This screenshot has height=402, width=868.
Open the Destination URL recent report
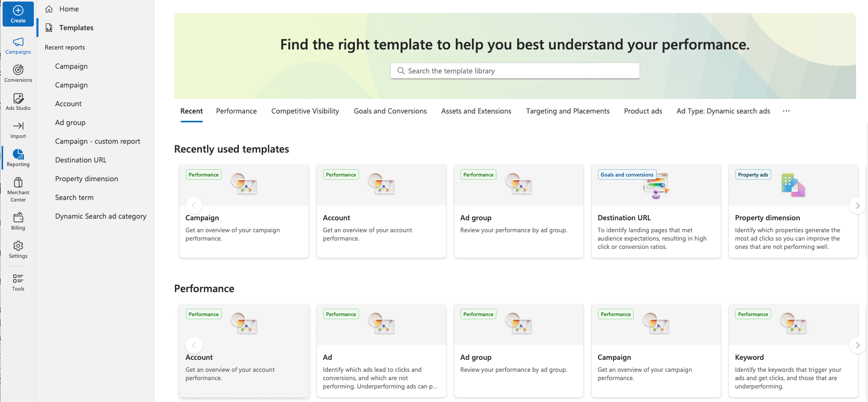[81, 160]
